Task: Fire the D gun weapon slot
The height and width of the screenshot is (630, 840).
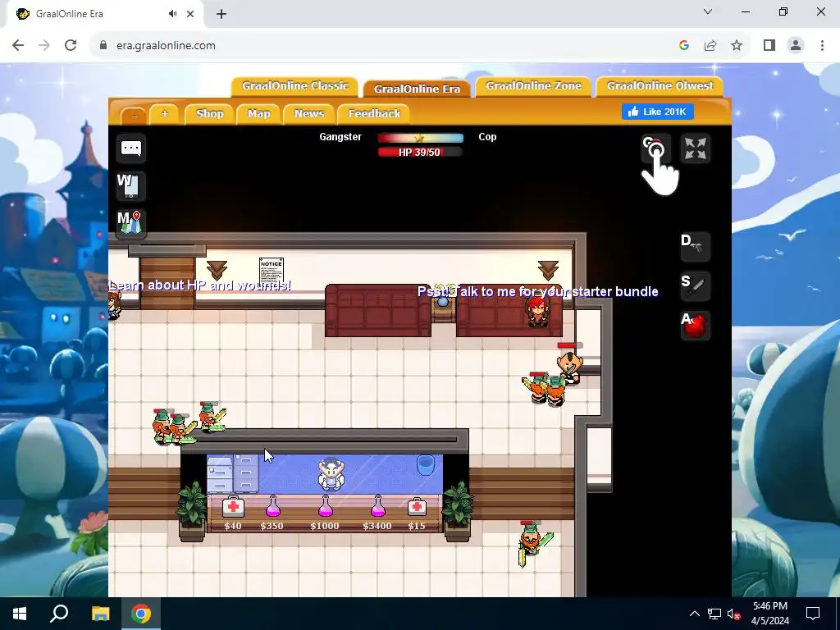Action: [x=695, y=246]
